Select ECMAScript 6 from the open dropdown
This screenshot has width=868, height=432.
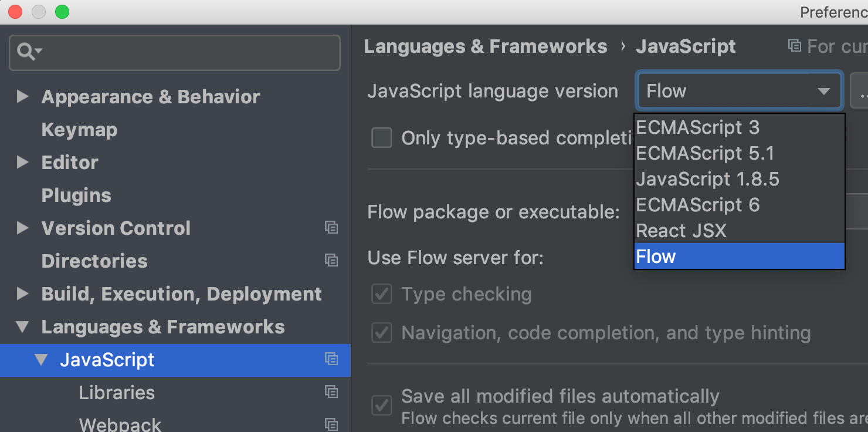698,204
